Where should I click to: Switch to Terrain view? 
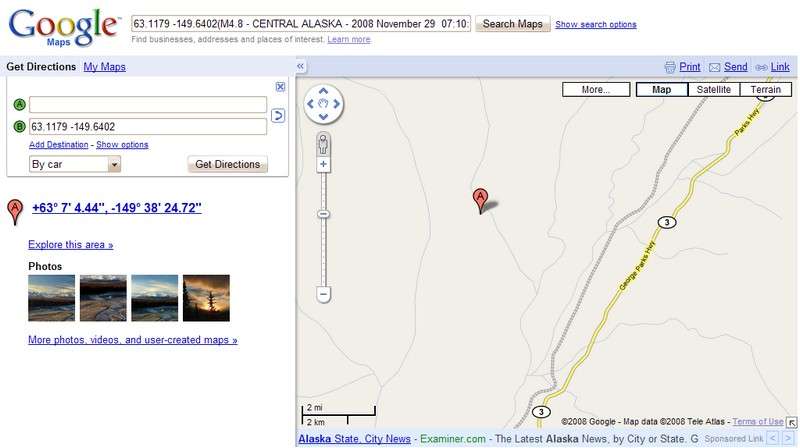(x=765, y=89)
